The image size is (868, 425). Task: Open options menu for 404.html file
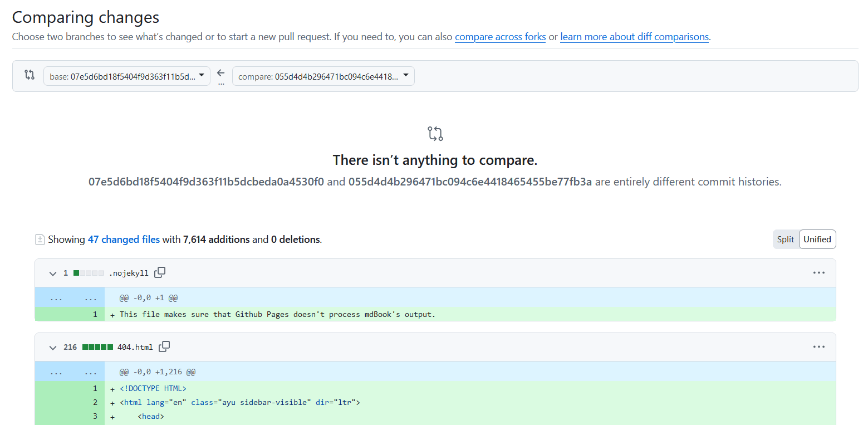(x=818, y=347)
